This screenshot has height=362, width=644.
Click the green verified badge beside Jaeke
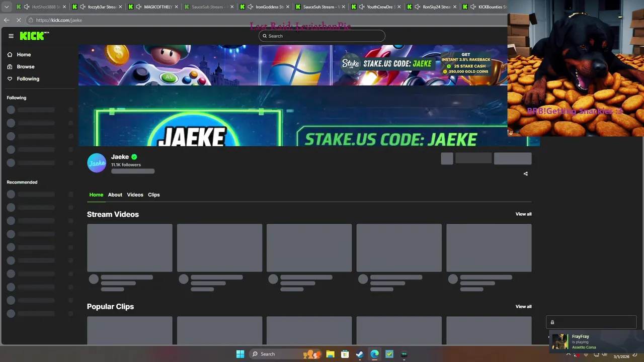pyautogui.click(x=134, y=157)
